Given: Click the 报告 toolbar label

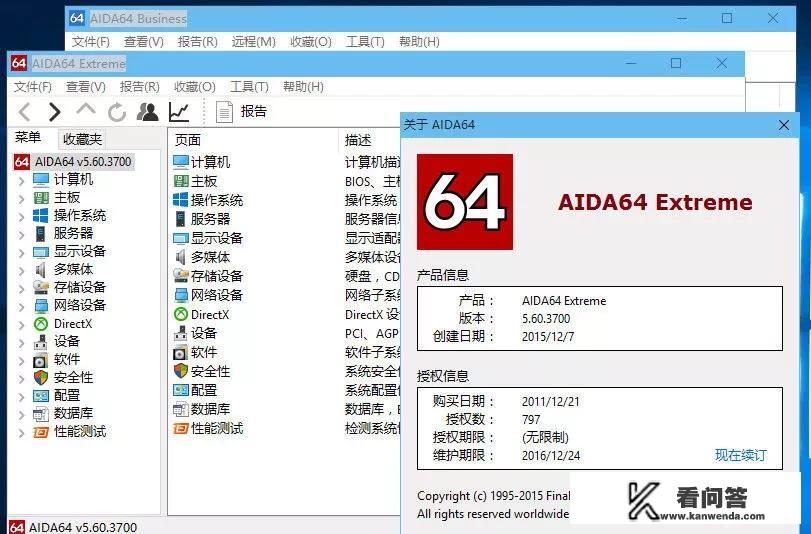Looking at the screenshot, I should tap(253, 111).
